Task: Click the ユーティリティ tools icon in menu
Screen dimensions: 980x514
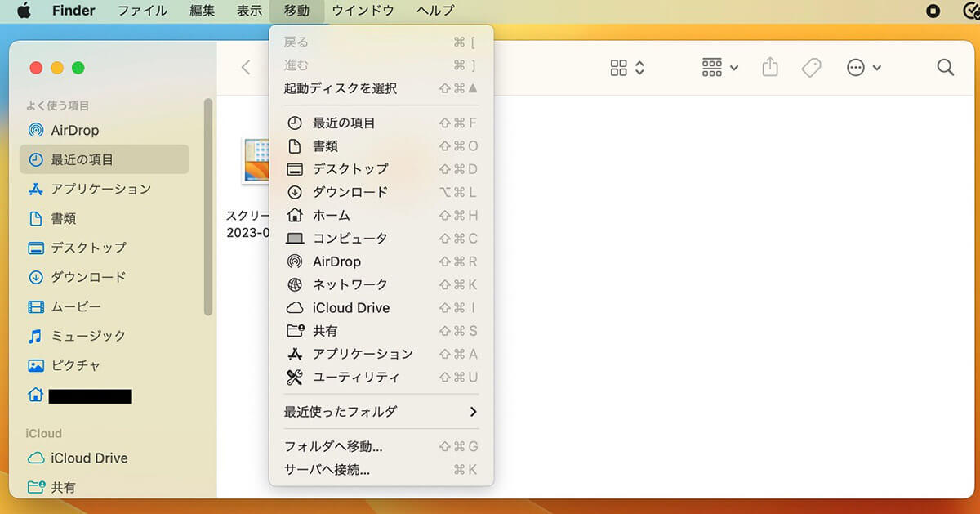Action: tap(295, 378)
